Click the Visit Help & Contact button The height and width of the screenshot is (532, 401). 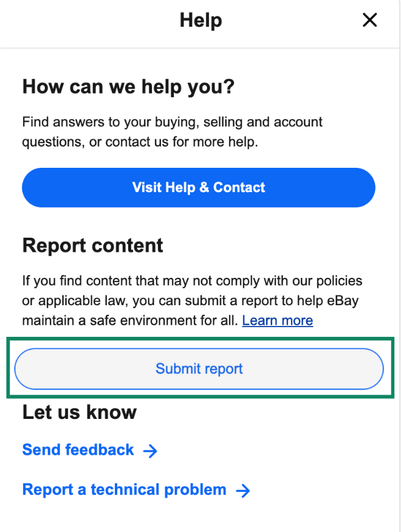click(199, 187)
